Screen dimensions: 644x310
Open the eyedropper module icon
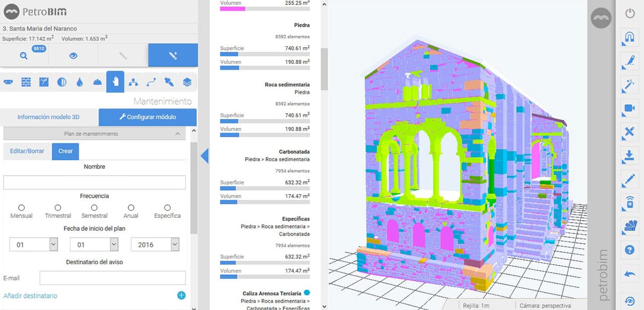[169, 82]
